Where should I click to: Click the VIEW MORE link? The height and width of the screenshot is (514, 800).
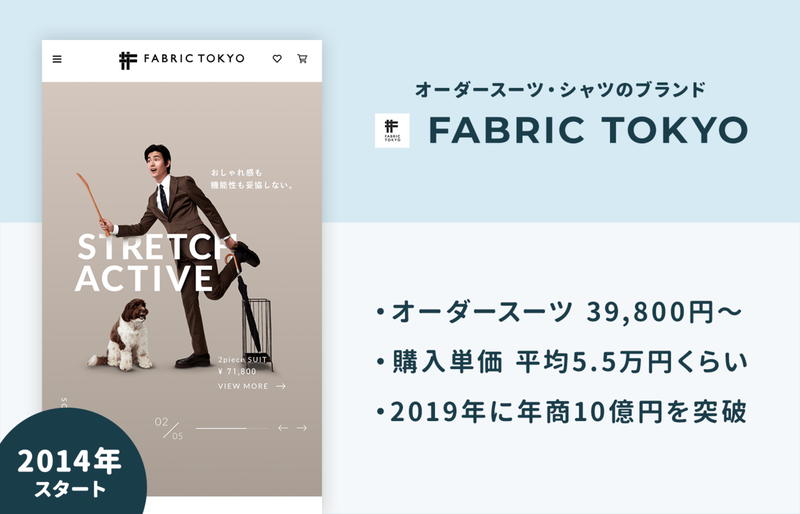[x=243, y=386]
